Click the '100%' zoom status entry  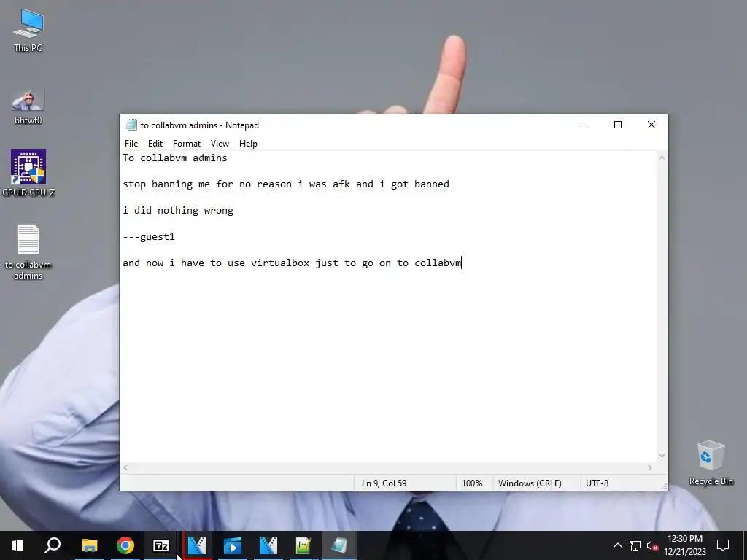472,483
